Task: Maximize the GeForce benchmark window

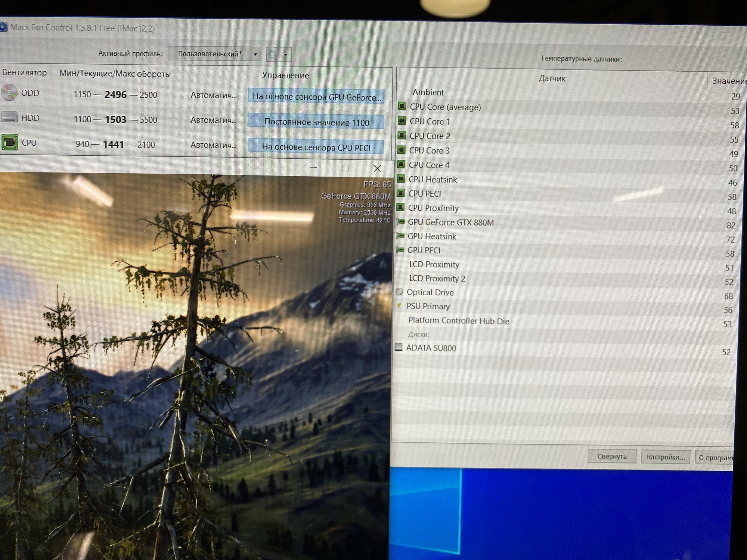Action: click(x=345, y=168)
